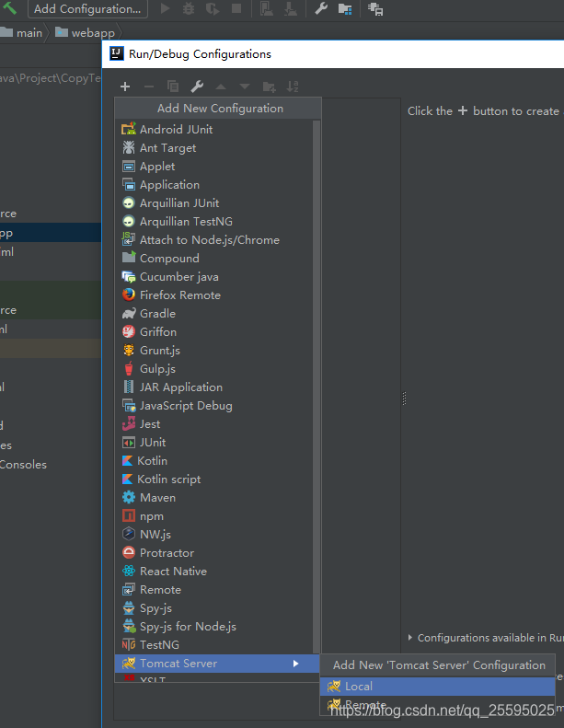Select JavaScript Debug entry
This screenshot has width=564, height=728.
(217, 405)
